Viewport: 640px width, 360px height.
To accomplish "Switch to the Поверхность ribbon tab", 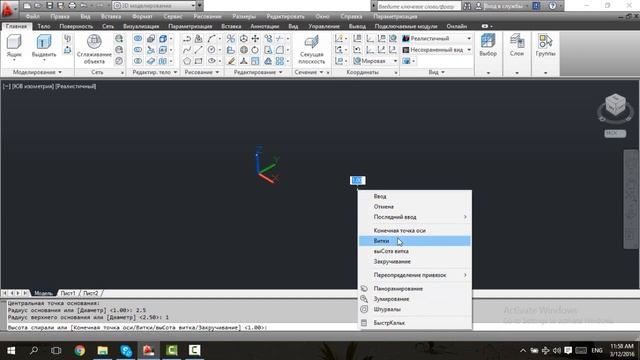I will (76, 26).
